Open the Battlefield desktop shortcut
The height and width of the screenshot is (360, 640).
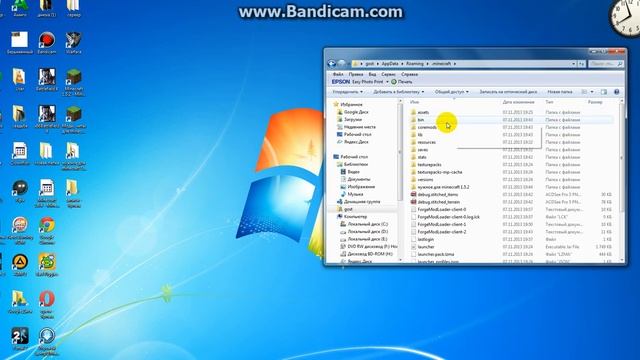coord(47,80)
